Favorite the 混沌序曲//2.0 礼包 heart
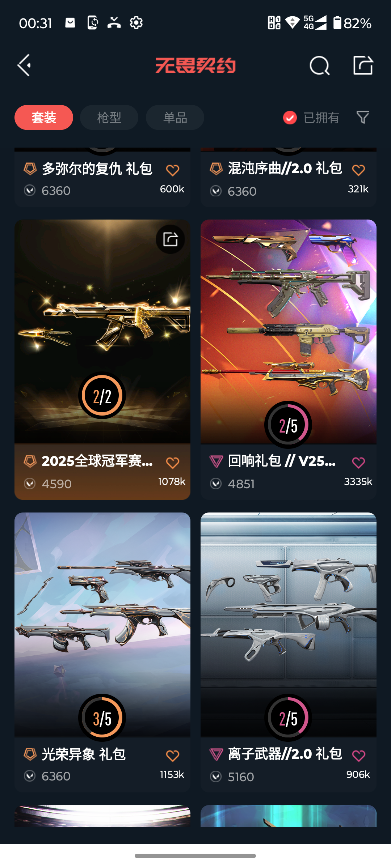This screenshot has width=391, height=868. 358,170
